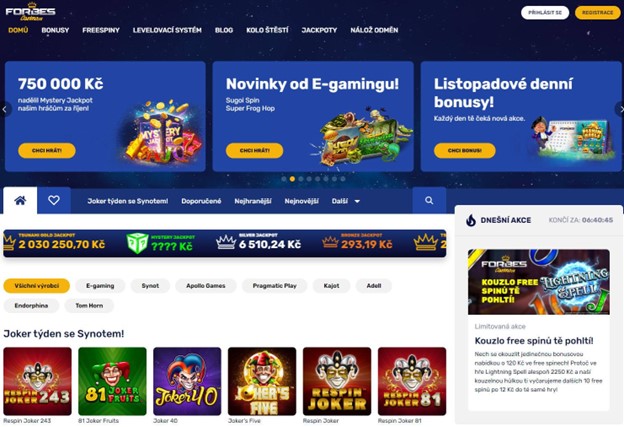Click the flame icon beside Dnešní akce

click(x=471, y=220)
